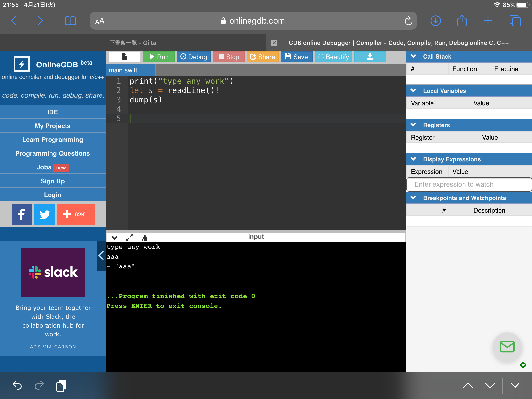532x399 pixels.
Task: Toggle the Registers panel chevron
Action: 413,125
